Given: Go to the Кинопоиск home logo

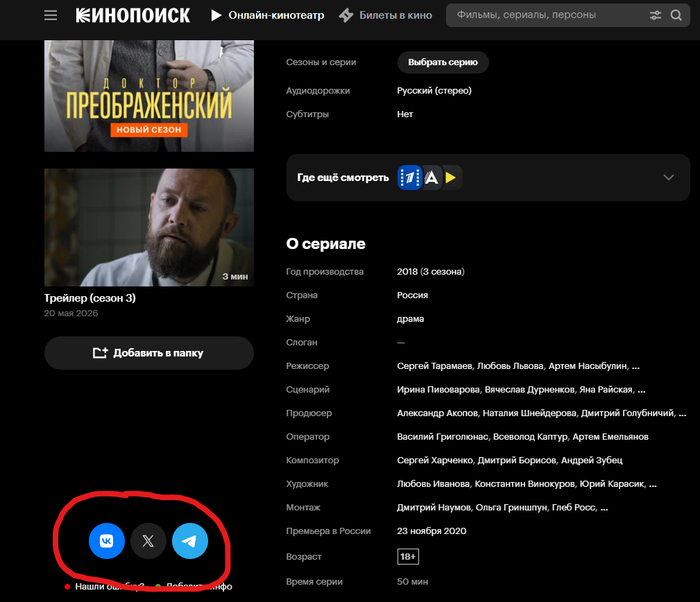Looking at the screenshot, I should [x=133, y=16].
